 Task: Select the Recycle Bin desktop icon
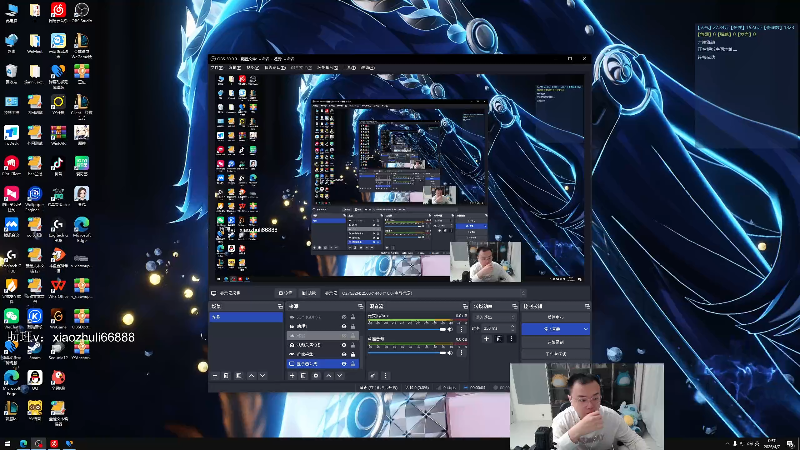pos(11,71)
